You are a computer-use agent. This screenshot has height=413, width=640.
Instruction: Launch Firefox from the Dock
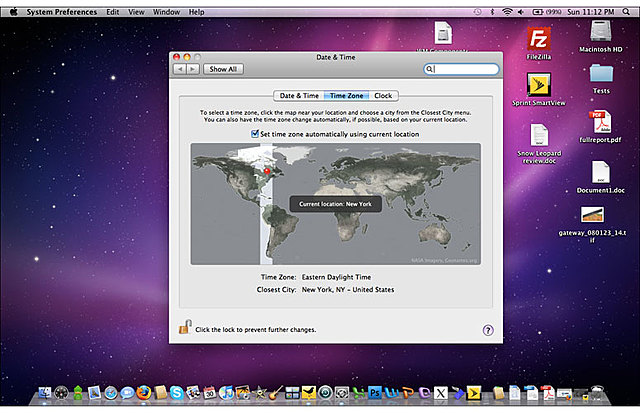pos(144,393)
